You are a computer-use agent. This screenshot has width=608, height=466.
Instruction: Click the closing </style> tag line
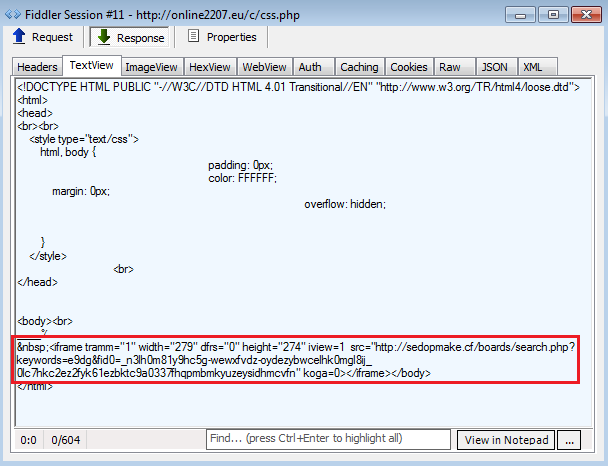pos(48,256)
